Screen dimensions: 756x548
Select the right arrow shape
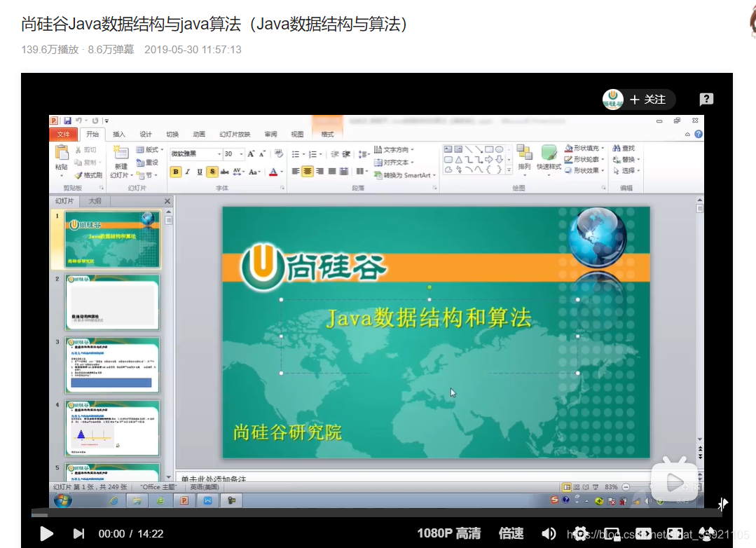pyautogui.click(x=489, y=160)
